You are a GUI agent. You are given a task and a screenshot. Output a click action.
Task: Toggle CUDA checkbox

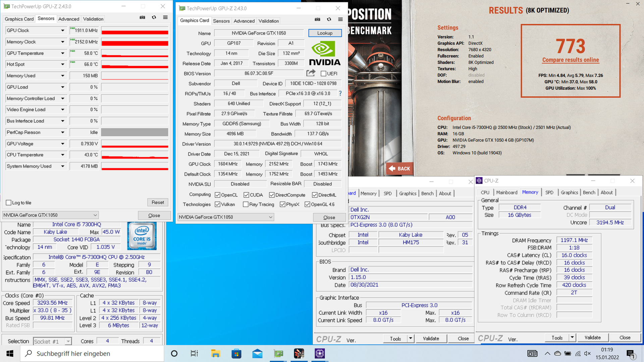(246, 195)
